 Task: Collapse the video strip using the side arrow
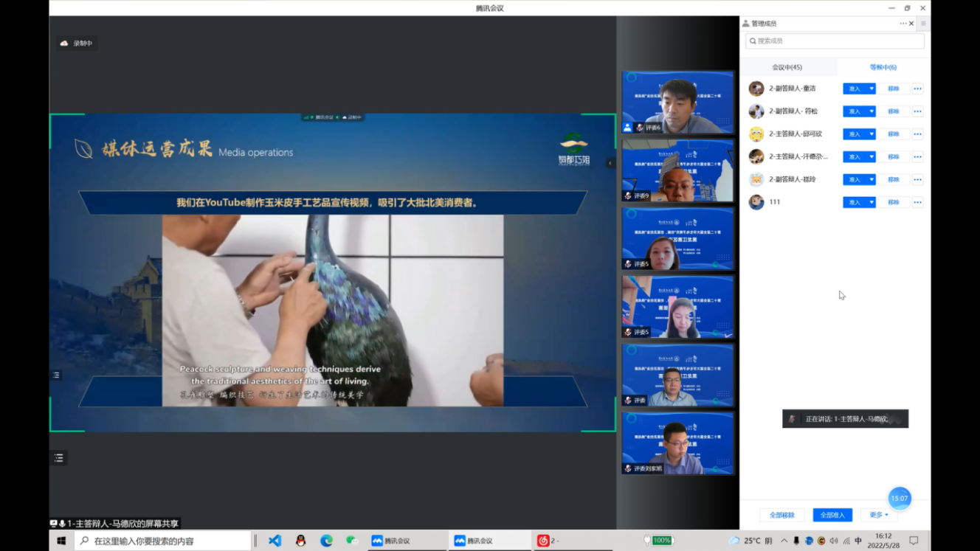(x=610, y=163)
